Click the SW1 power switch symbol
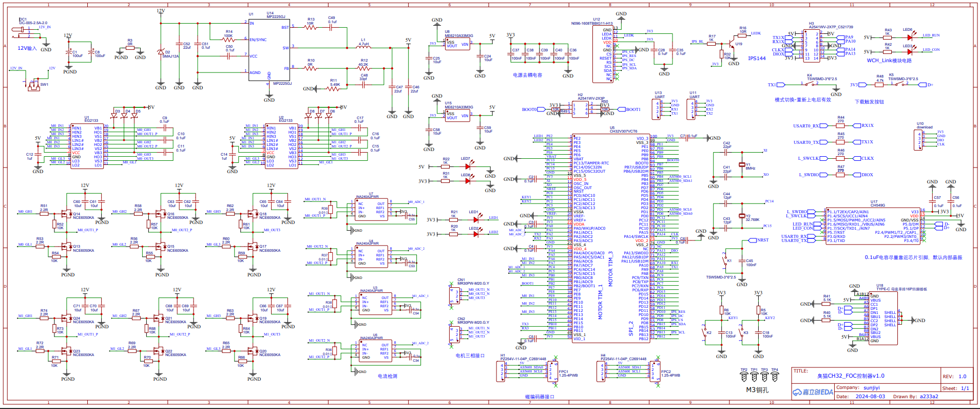Viewport: 980px width, 409px height. tap(34, 84)
